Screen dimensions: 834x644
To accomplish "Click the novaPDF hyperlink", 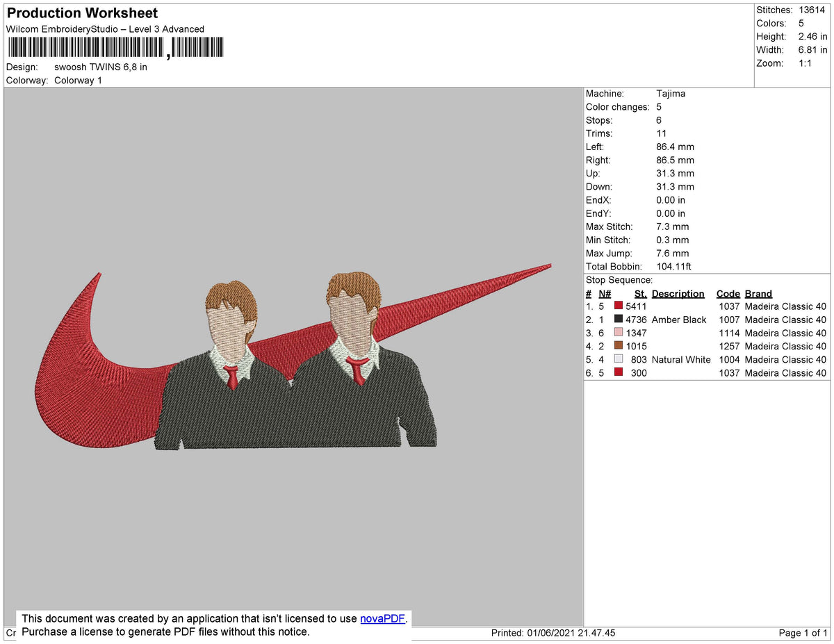I will (x=382, y=618).
